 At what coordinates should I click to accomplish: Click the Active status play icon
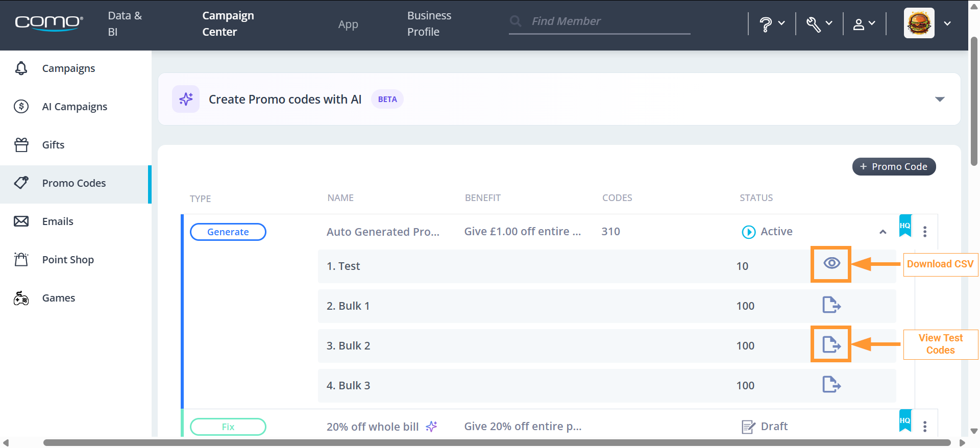[x=748, y=232]
